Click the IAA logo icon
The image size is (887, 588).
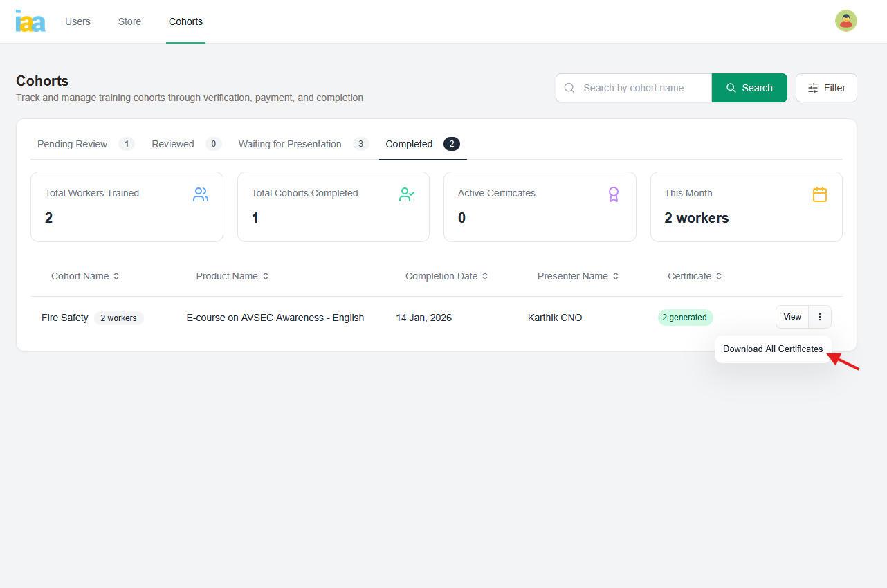tap(30, 21)
